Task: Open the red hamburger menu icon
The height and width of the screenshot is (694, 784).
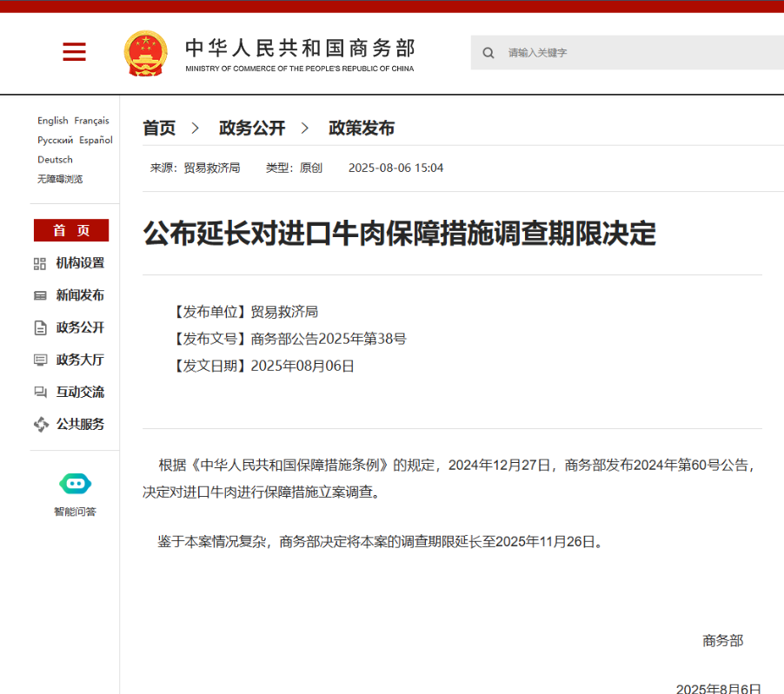Action: pos(74,52)
